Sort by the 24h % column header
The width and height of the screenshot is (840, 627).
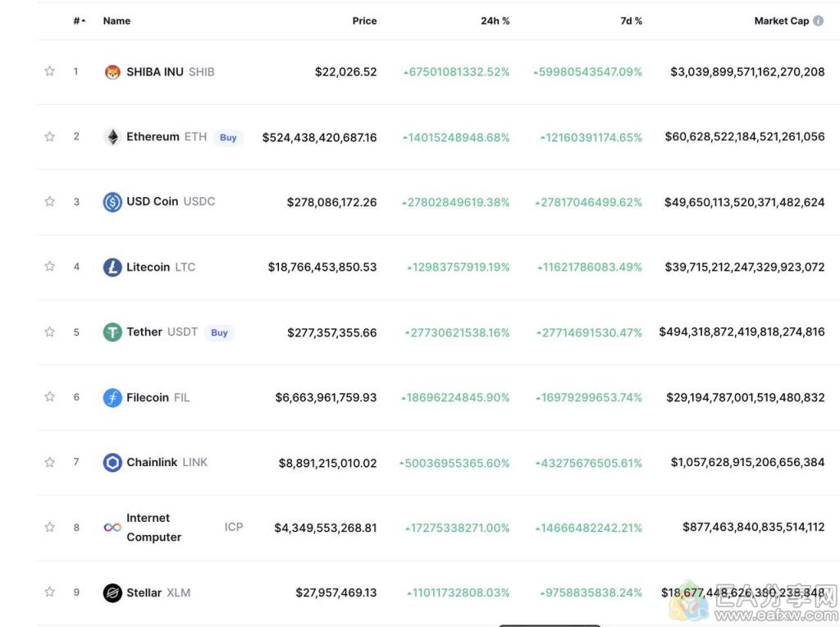495,21
